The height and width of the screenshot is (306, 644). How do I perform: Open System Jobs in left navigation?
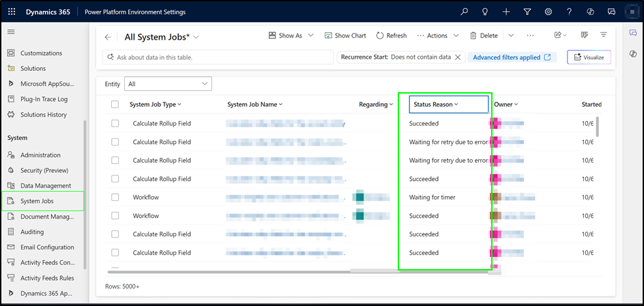pos(37,201)
